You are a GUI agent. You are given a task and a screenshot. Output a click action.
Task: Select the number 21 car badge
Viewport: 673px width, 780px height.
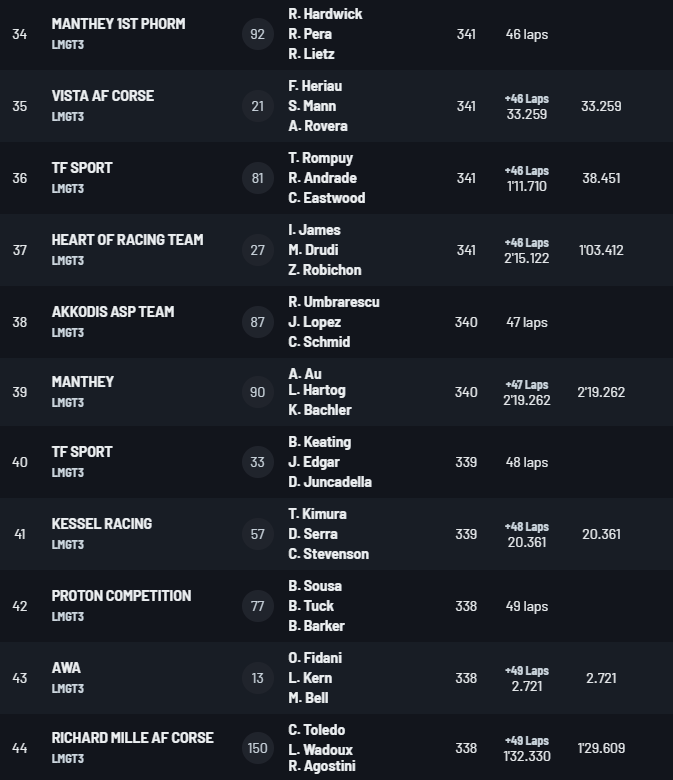(258, 106)
